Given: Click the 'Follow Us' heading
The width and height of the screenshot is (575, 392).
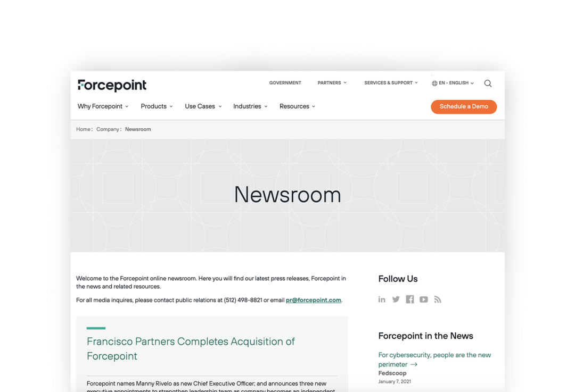Looking at the screenshot, I should tap(398, 279).
